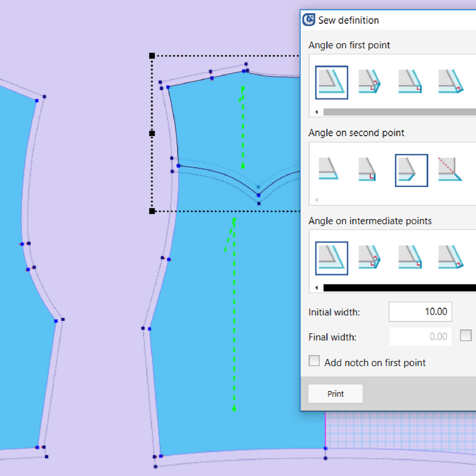
Task: Choose second angle option under Angle on first point
Action: [x=369, y=82]
